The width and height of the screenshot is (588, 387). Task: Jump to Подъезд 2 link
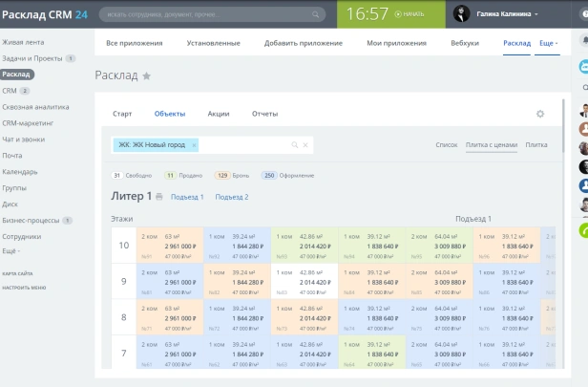coord(232,197)
